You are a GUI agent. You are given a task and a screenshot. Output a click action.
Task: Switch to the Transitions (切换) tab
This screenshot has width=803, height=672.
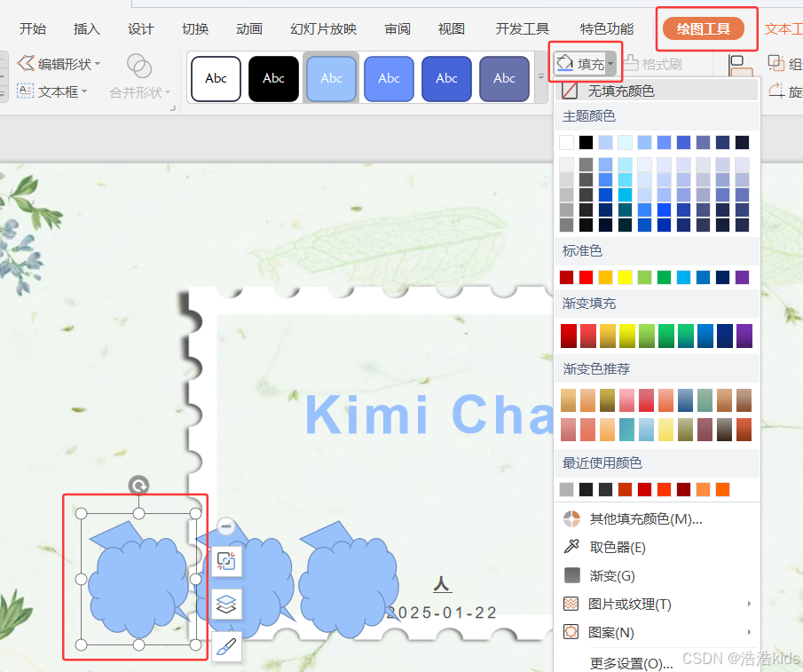pyautogui.click(x=195, y=28)
